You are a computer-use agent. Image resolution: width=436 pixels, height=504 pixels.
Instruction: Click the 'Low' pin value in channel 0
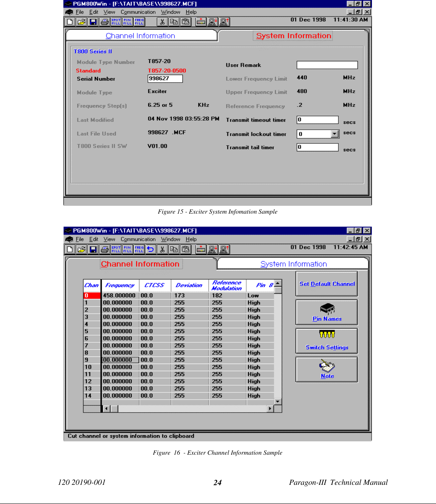pos(260,295)
